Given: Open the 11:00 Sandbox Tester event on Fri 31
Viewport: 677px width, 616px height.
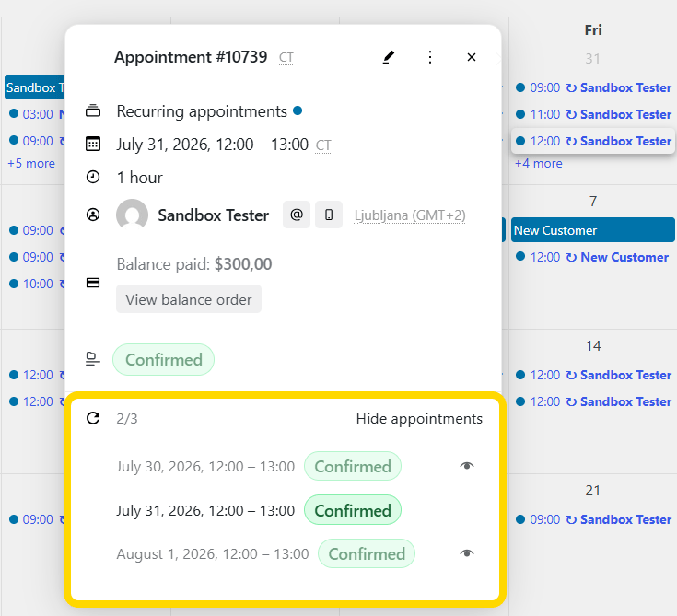Looking at the screenshot, I should coord(594,114).
